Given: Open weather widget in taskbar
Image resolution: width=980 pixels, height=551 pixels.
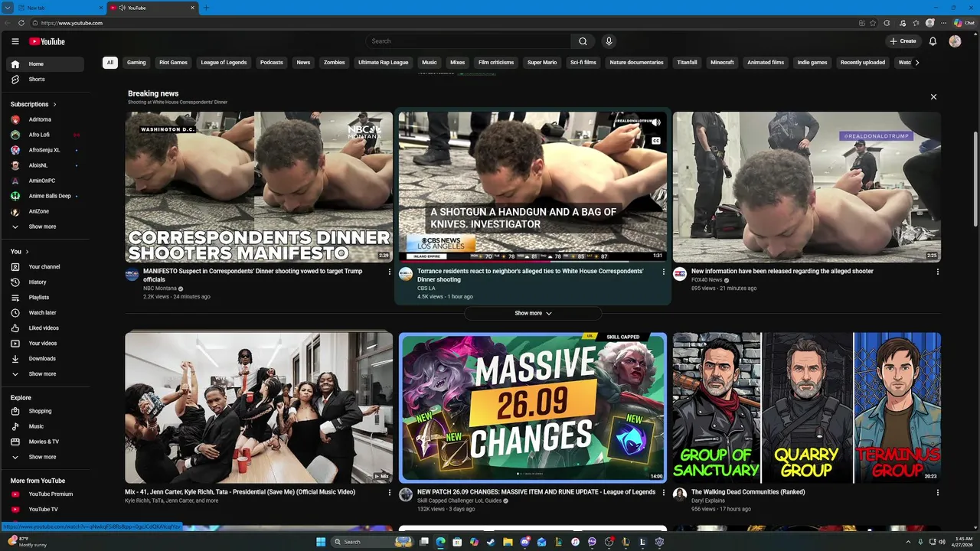Looking at the screenshot, I should (27, 542).
